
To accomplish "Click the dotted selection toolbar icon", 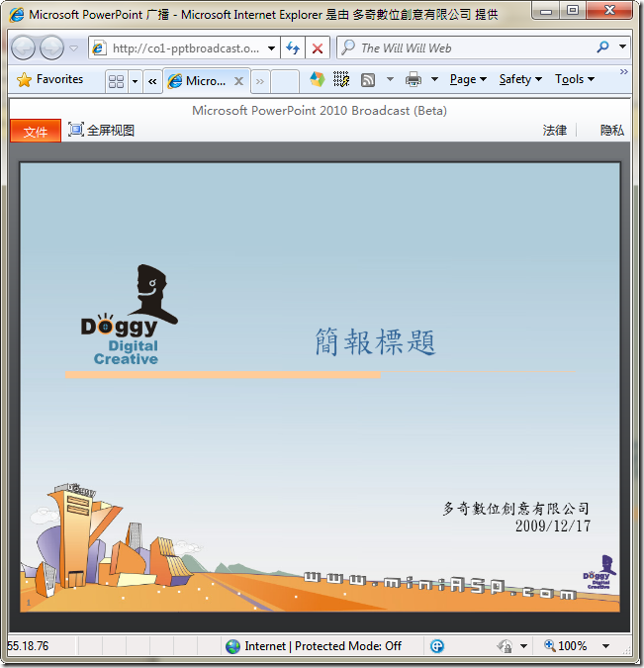I will click(x=341, y=79).
